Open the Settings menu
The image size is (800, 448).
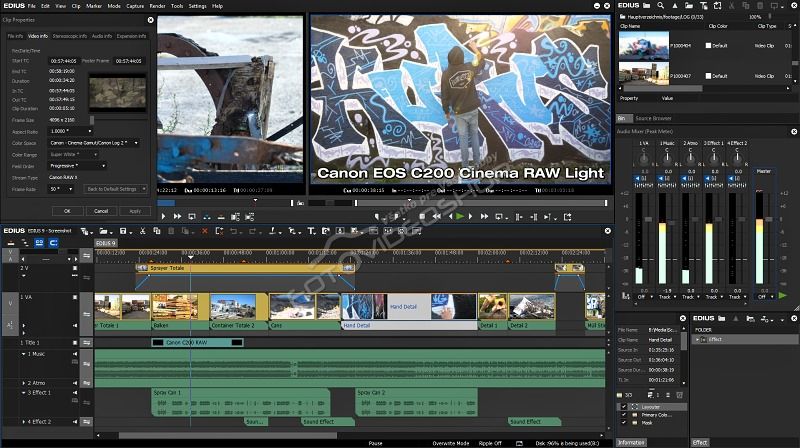(x=197, y=6)
